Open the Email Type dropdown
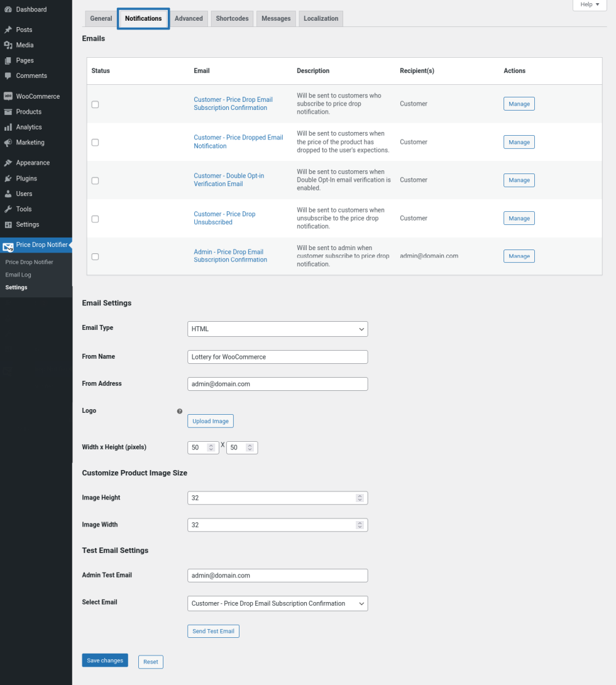This screenshot has width=616, height=685. point(277,329)
